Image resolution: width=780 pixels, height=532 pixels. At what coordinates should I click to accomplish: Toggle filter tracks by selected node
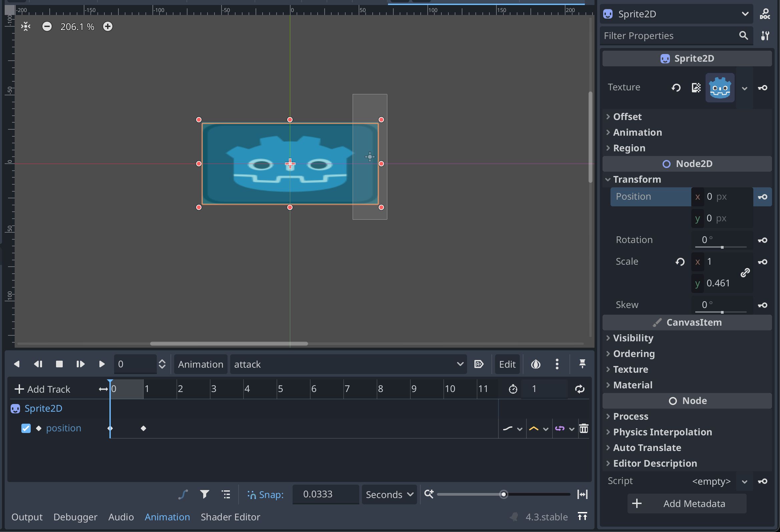pos(205,494)
